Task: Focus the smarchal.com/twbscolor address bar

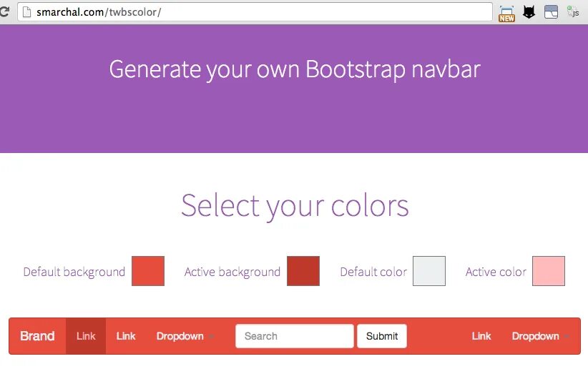Action: (255, 12)
